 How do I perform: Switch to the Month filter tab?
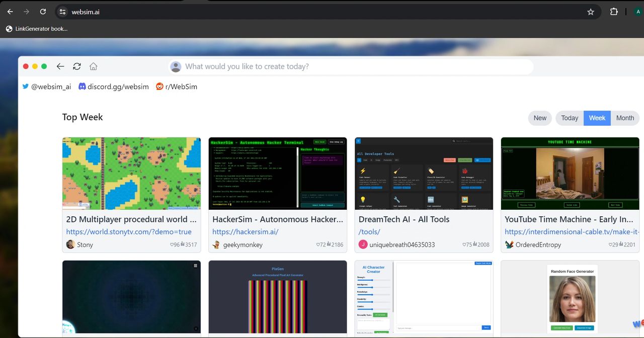625,118
